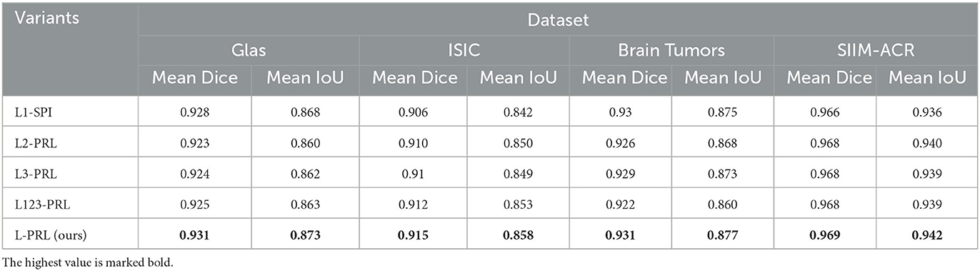Screen dimensions: 980x271
Task: Click the ISIC dataset heading
Action: pos(464,50)
